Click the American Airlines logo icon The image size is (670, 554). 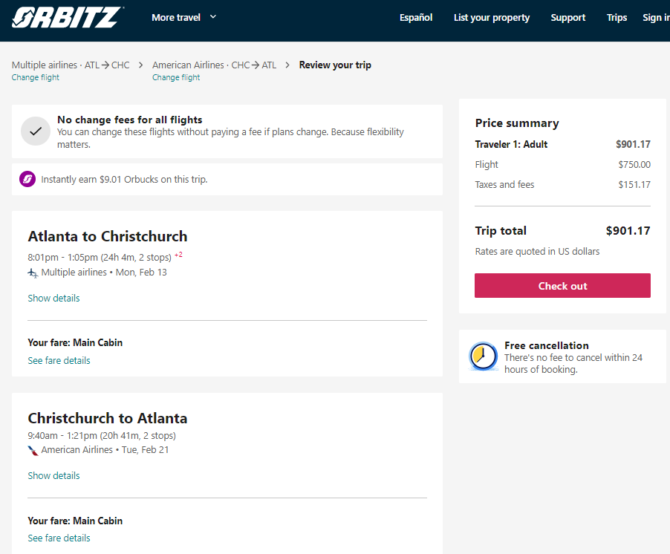coord(33,450)
